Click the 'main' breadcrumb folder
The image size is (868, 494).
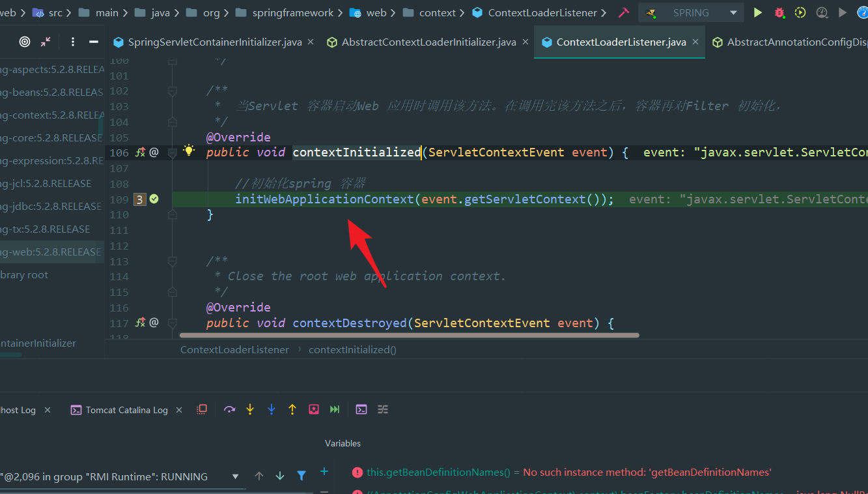[98, 12]
